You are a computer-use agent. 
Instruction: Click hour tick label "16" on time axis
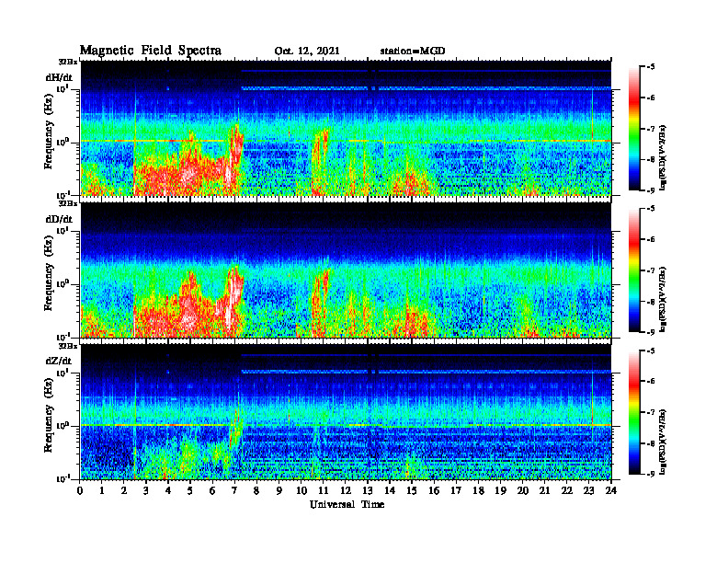[x=434, y=491]
